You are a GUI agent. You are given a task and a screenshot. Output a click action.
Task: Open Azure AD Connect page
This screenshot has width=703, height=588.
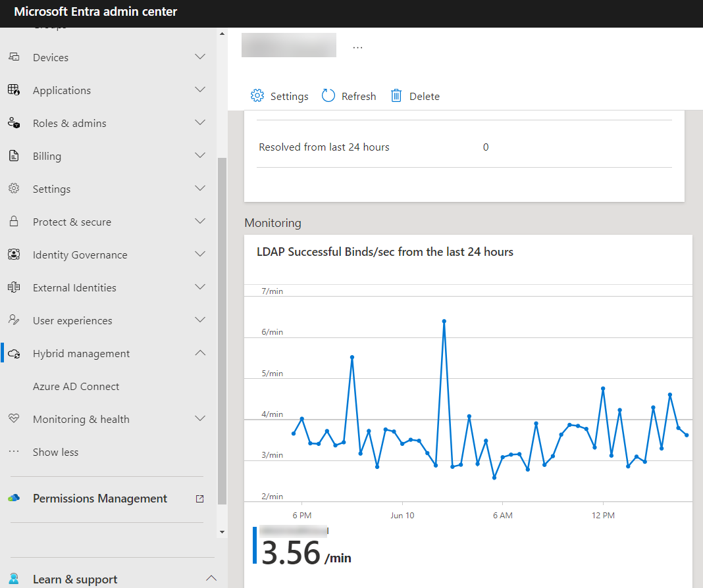[x=76, y=387]
